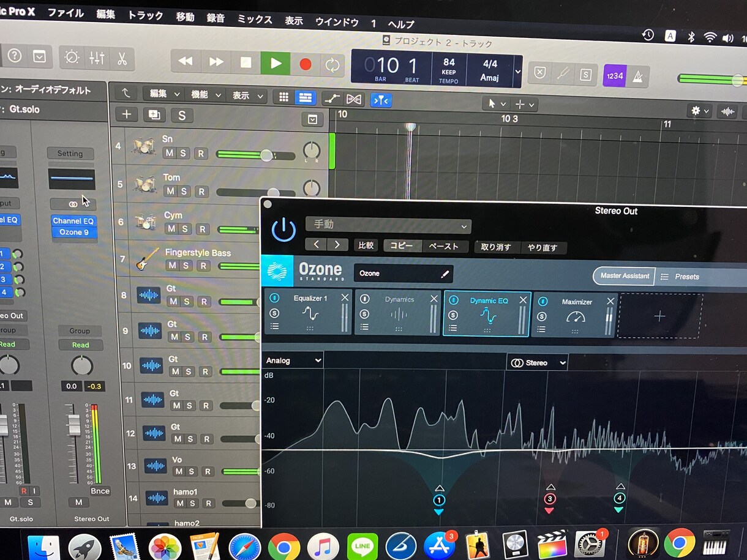Start playback with the green play button
The height and width of the screenshot is (560, 747).
tap(276, 62)
